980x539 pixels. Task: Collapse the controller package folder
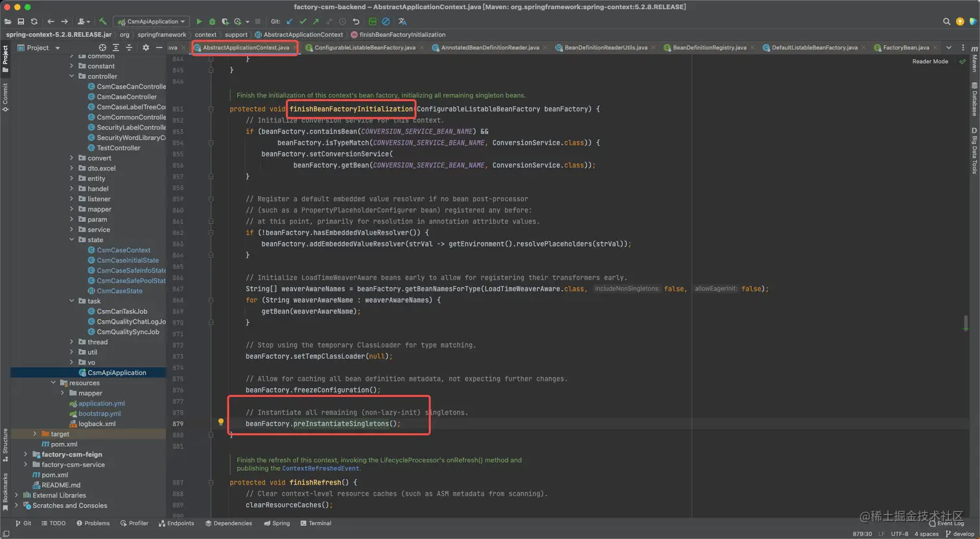point(72,77)
